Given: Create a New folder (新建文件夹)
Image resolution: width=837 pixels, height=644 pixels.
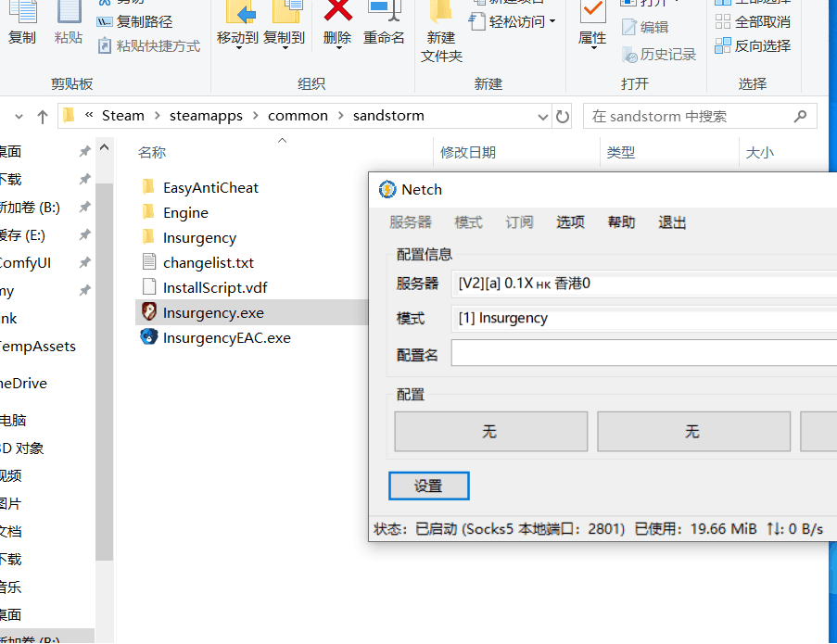Looking at the screenshot, I should pos(441,32).
